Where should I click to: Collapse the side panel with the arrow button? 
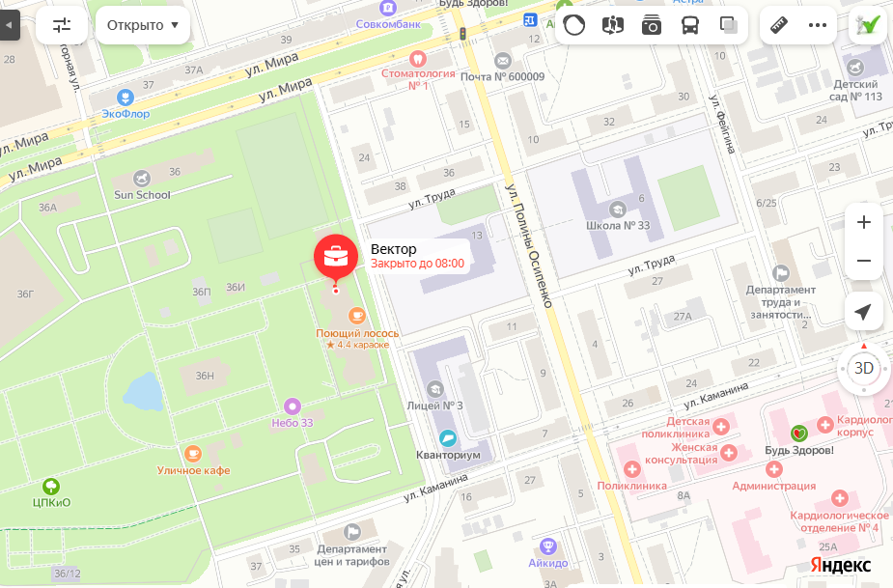click(x=9, y=25)
